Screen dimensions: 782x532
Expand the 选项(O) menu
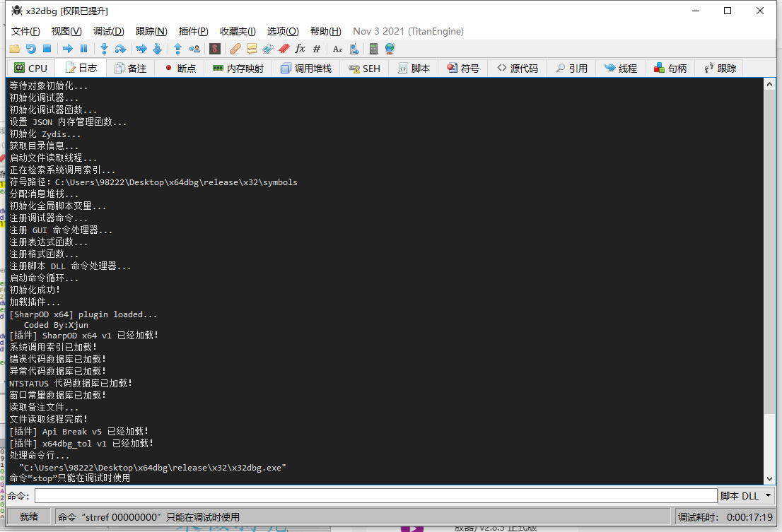(283, 31)
